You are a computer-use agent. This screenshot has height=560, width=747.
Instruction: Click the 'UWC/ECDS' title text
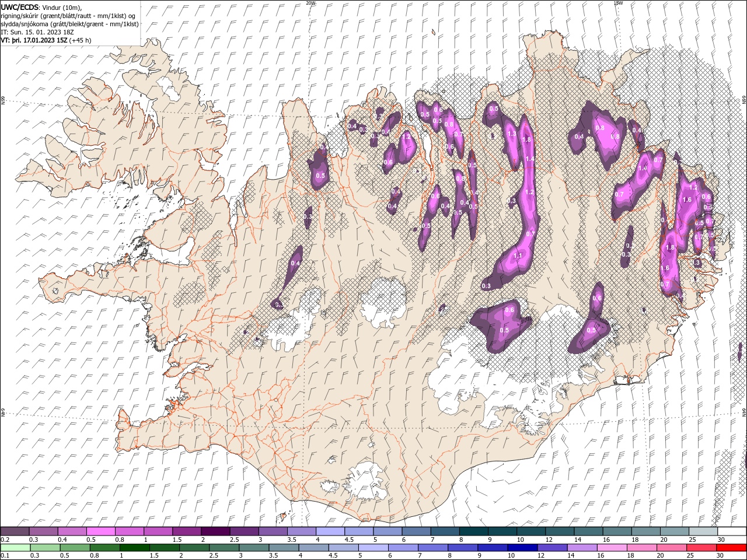19,6
